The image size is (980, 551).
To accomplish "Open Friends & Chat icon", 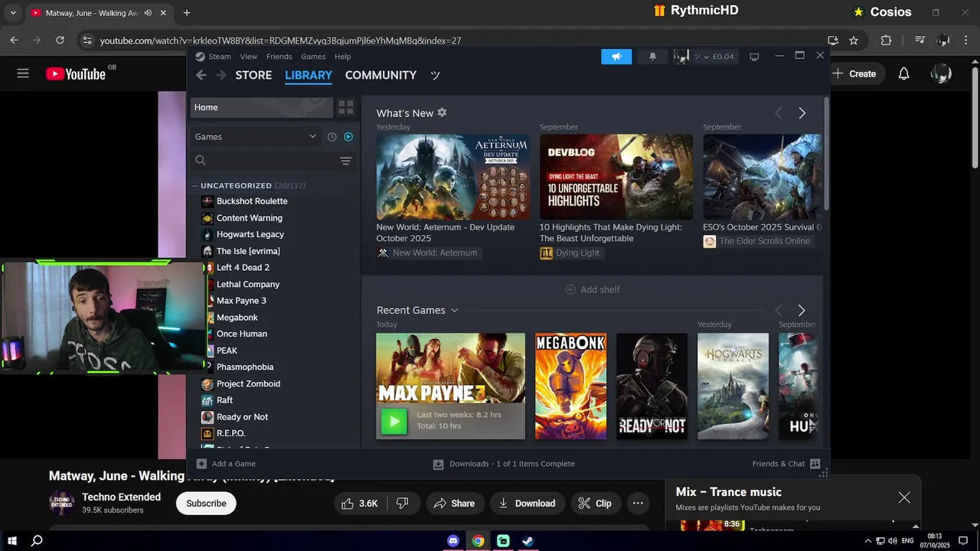I will pyautogui.click(x=815, y=464).
